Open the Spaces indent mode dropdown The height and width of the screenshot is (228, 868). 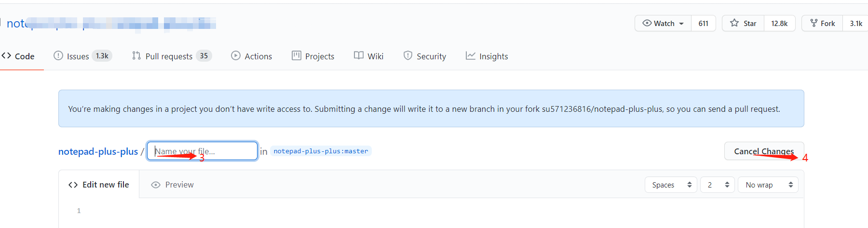coord(671,185)
